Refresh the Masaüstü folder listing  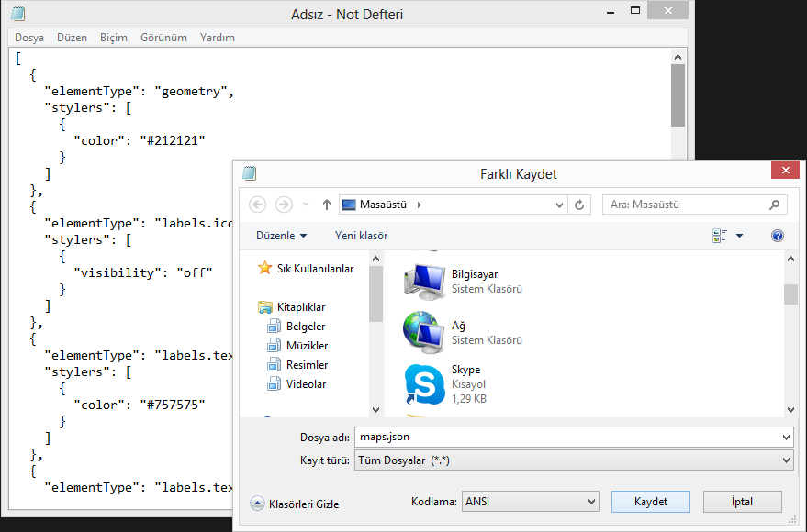coord(579,205)
